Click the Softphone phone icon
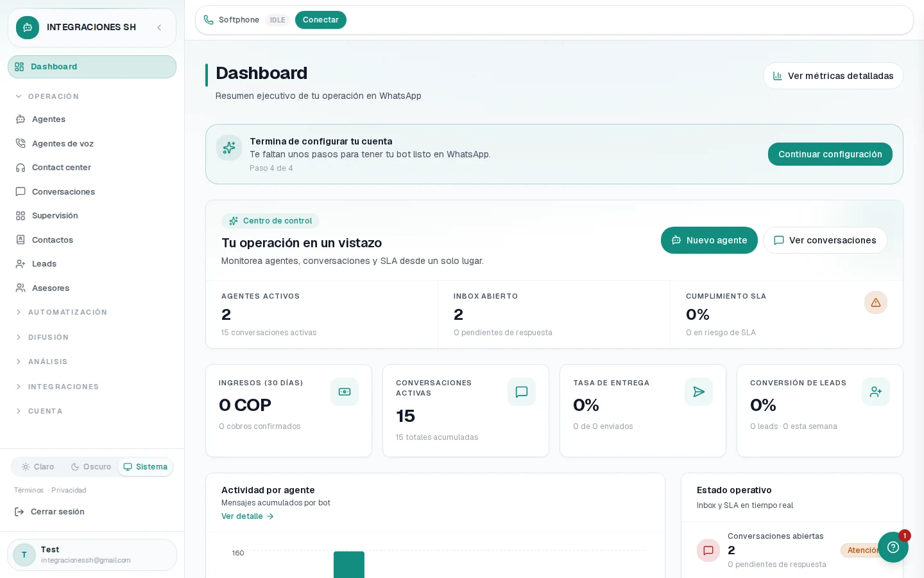Screen dimensions: 924x578 point(209,20)
